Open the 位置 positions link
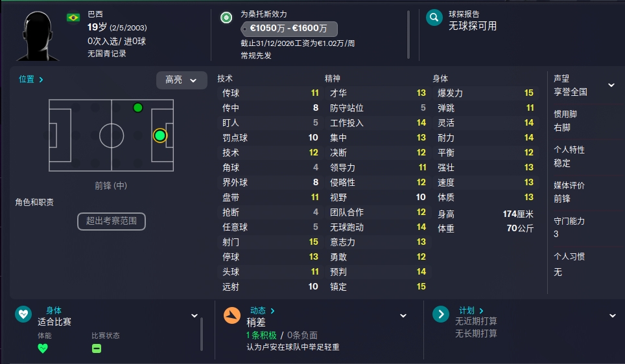The image size is (625, 364). click(x=30, y=79)
